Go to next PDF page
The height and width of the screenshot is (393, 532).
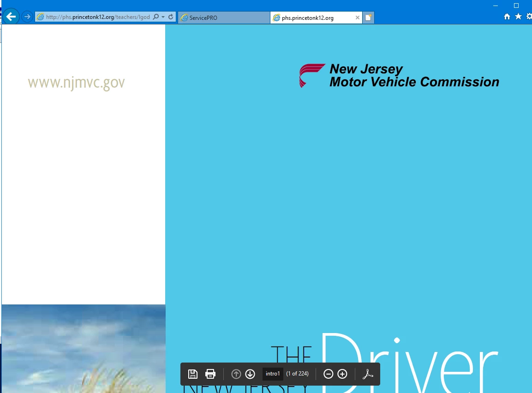250,374
